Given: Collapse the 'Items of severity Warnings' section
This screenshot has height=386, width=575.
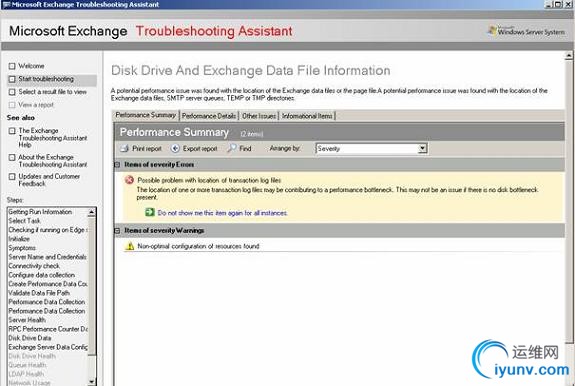Looking at the screenshot, I should [117, 231].
